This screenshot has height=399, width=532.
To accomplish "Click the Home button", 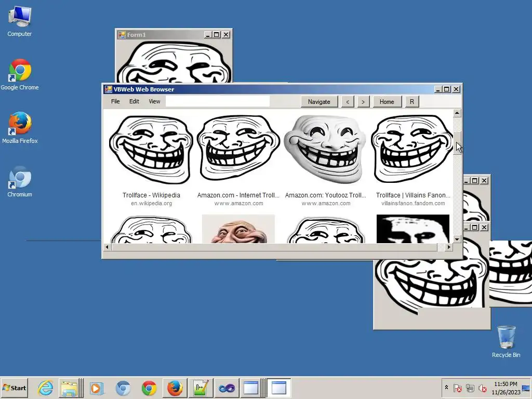I will [x=387, y=101].
